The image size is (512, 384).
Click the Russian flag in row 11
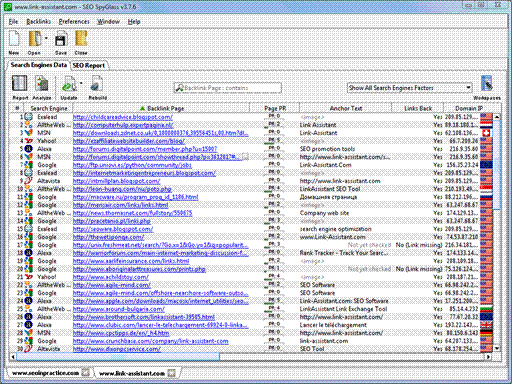(486, 197)
